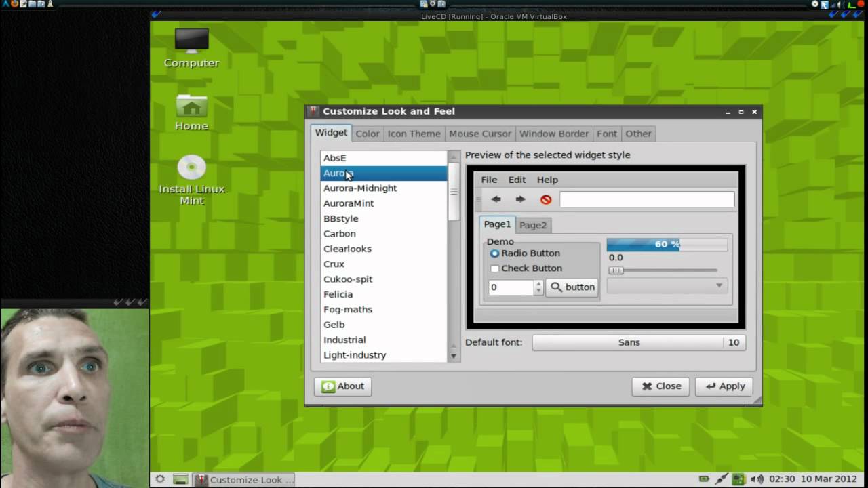868x488 pixels.
Task: Click the volume speaker tray icon
Action: 757,479
